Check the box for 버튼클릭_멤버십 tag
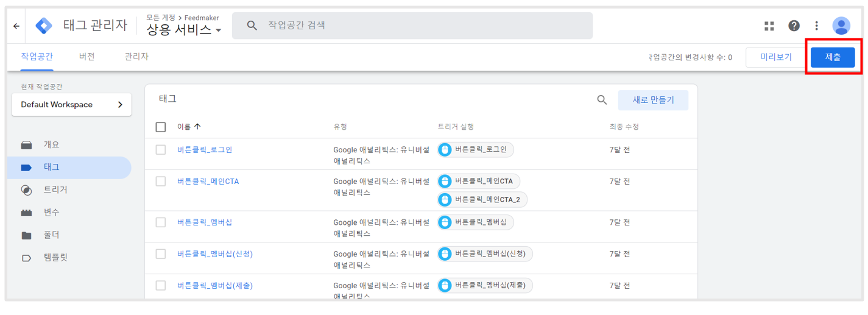The width and height of the screenshot is (868, 315). (x=161, y=222)
